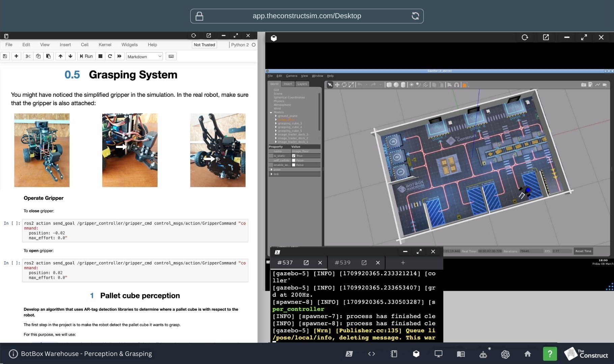Restart kernel and run all cells

click(119, 56)
